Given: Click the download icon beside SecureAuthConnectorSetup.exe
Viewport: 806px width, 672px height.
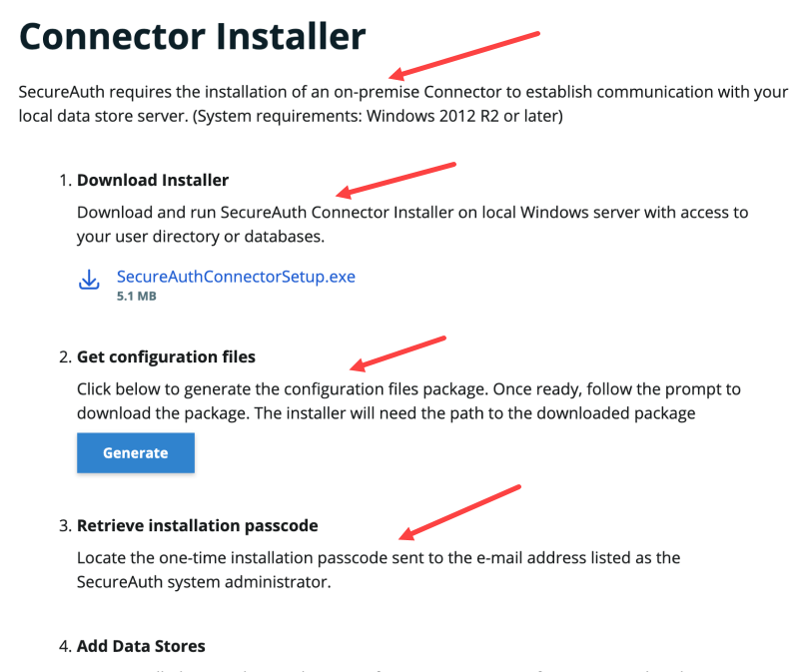Looking at the screenshot, I should [89, 280].
